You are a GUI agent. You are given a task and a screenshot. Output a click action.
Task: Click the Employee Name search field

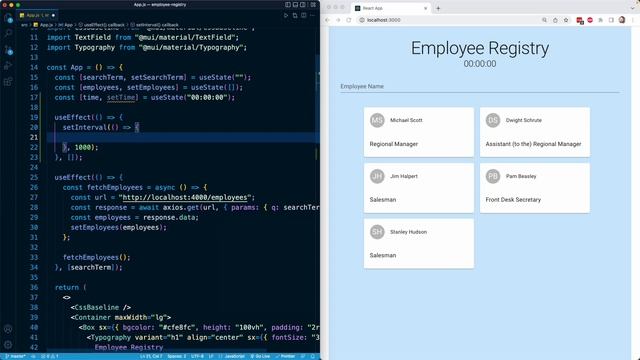click(x=480, y=87)
